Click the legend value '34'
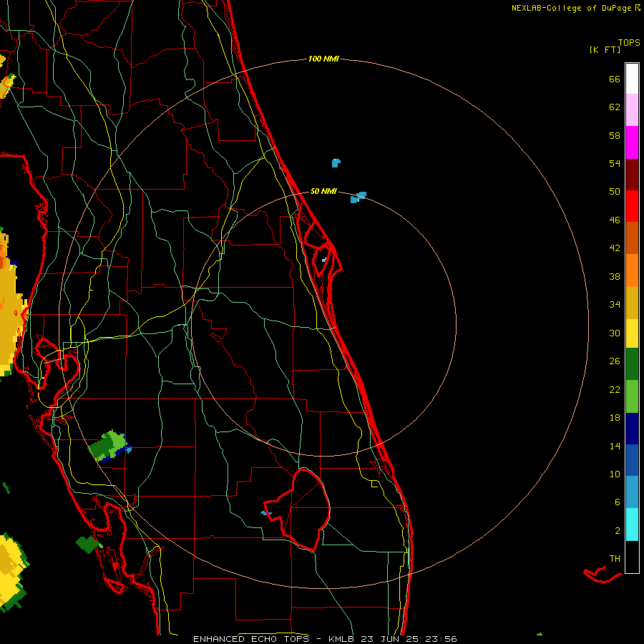This screenshot has width=644, height=644. point(615,305)
